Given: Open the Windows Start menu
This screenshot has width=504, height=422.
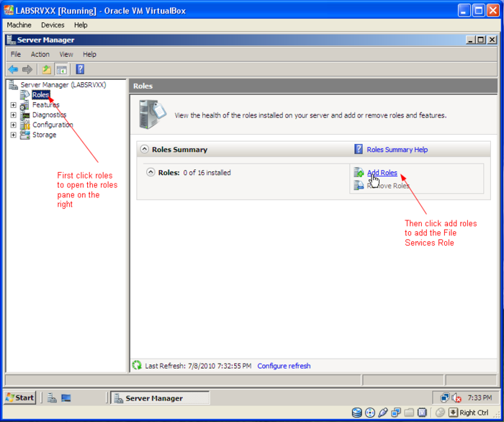Looking at the screenshot, I should coord(20,398).
